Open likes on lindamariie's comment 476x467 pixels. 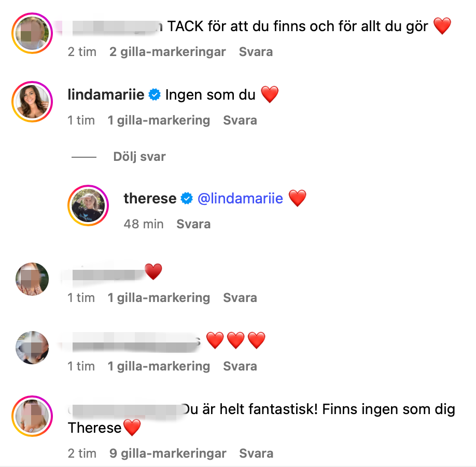coord(159,120)
